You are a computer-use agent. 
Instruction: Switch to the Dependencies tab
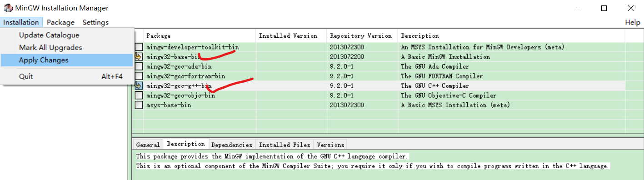tap(232, 145)
